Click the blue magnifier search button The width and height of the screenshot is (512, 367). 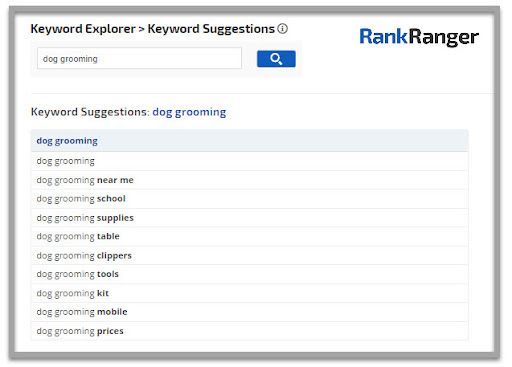(276, 59)
